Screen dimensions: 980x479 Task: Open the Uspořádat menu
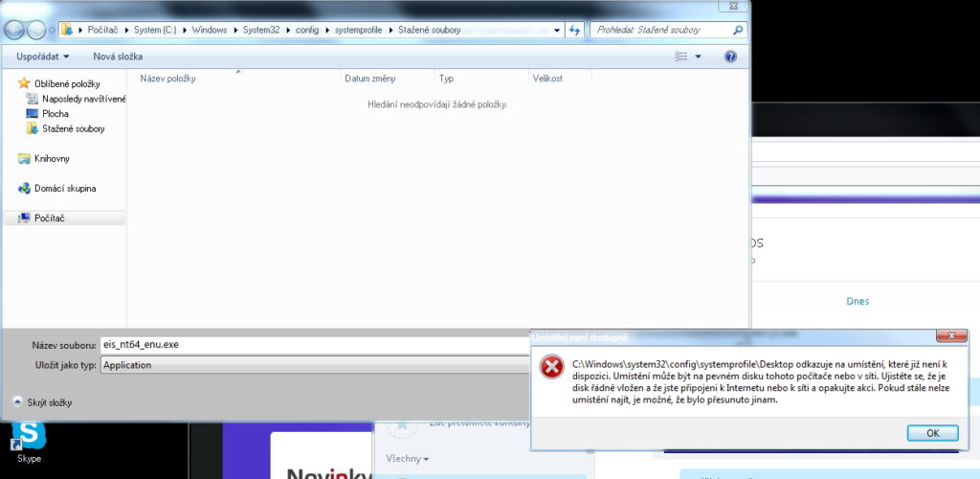42,57
